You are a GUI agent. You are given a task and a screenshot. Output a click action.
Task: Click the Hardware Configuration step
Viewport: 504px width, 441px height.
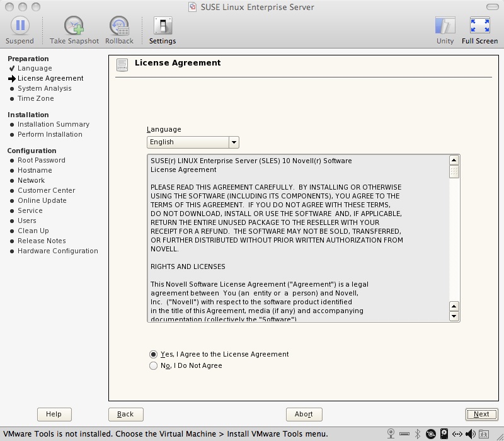[x=58, y=251]
